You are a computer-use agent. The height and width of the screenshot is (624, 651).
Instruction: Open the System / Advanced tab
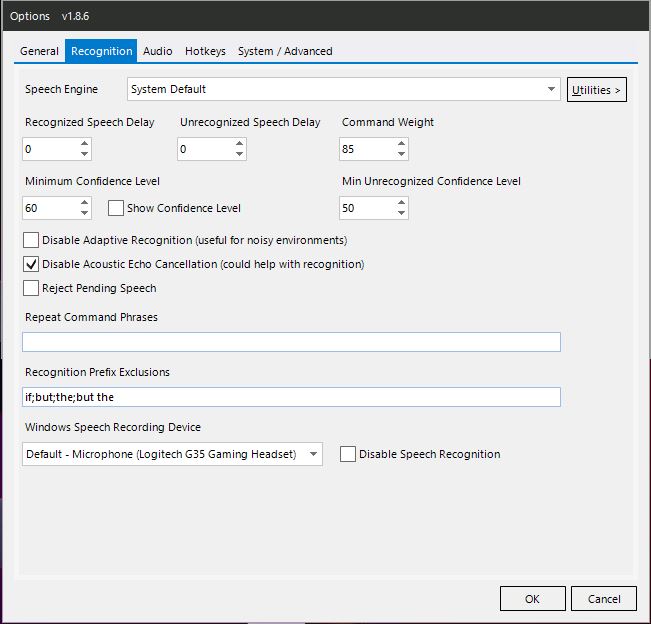point(285,51)
